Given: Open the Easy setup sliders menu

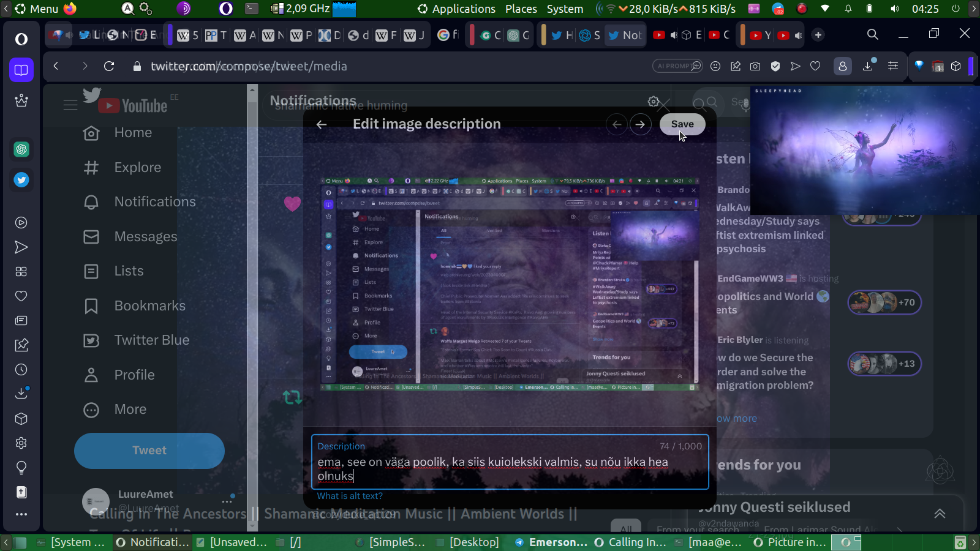Looking at the screenshot, I should click(x=893, y=66).
